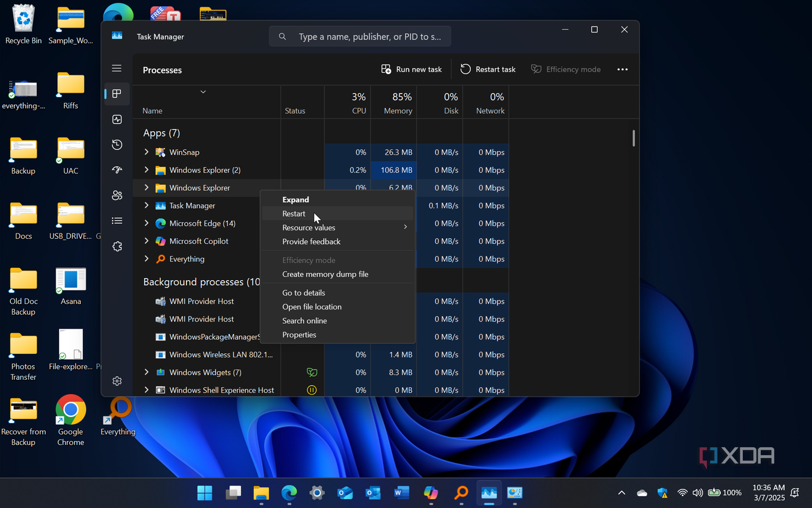Expand the Task Manager process row
The width and height of the screenshot is (812, 508).
click(146, 205)
